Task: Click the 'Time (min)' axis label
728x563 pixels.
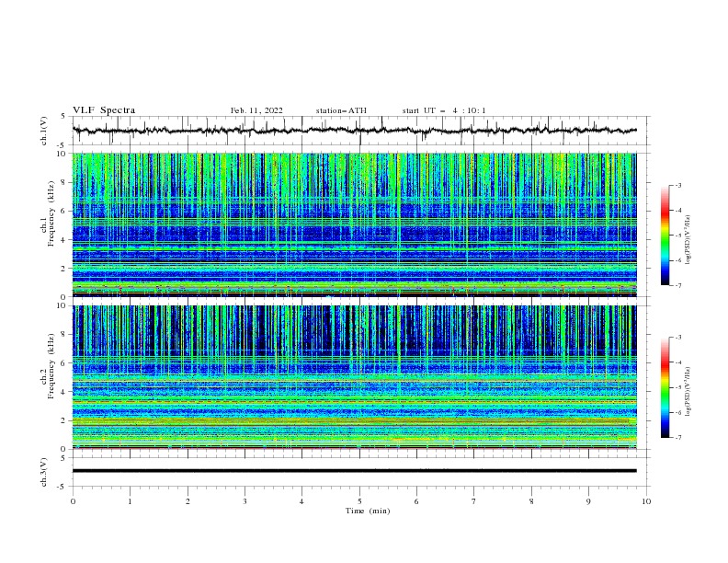Action: [x=368, y=511]
